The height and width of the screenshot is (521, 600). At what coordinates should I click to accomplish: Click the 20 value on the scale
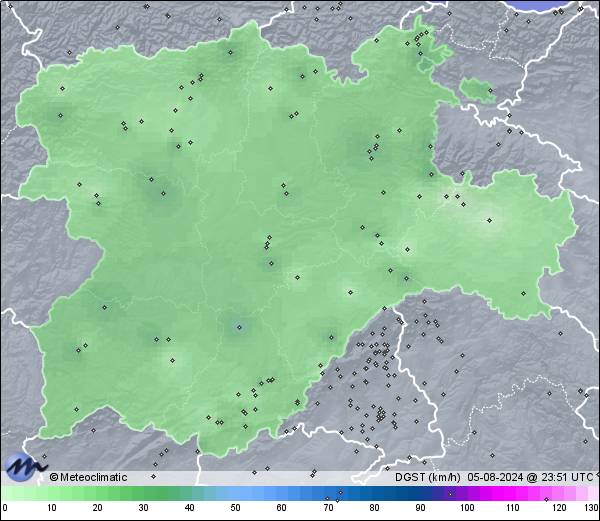point(98,508)
